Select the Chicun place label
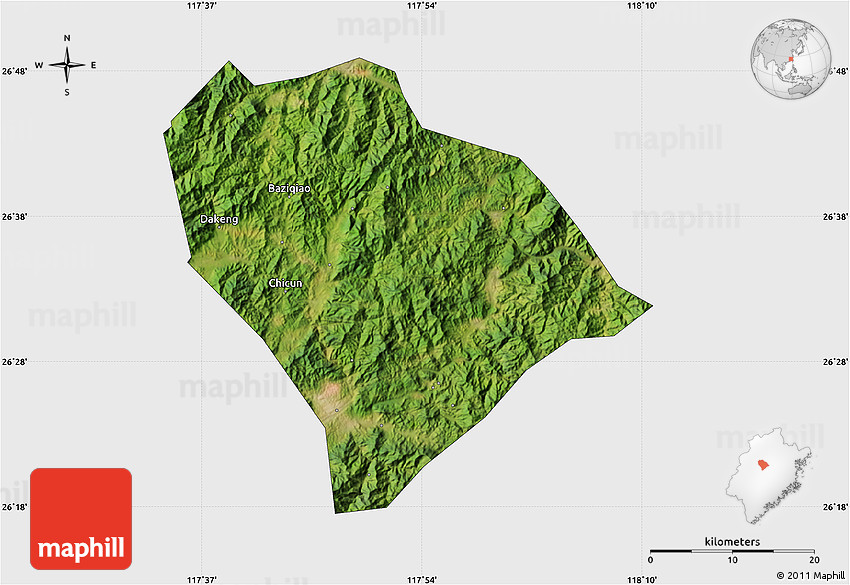 [285, 283]
